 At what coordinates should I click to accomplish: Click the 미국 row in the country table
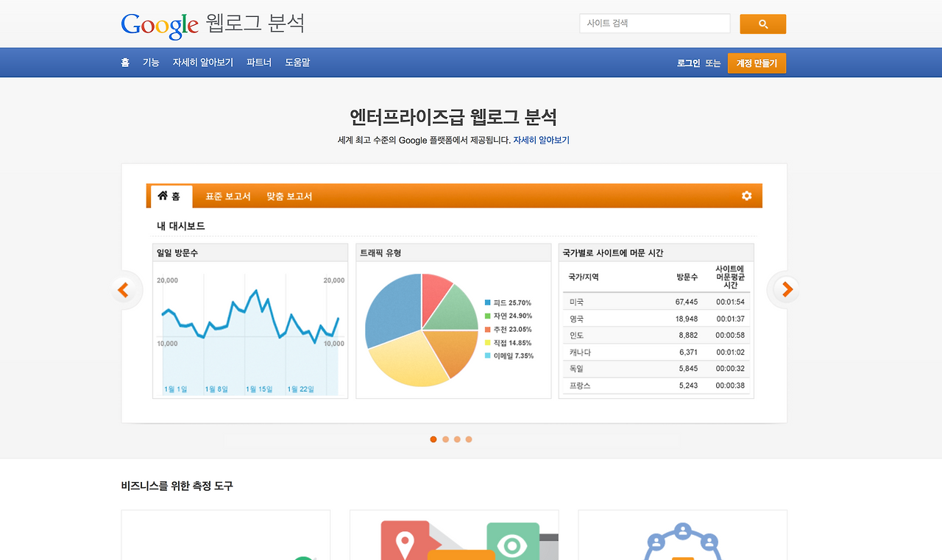point(656,302)
